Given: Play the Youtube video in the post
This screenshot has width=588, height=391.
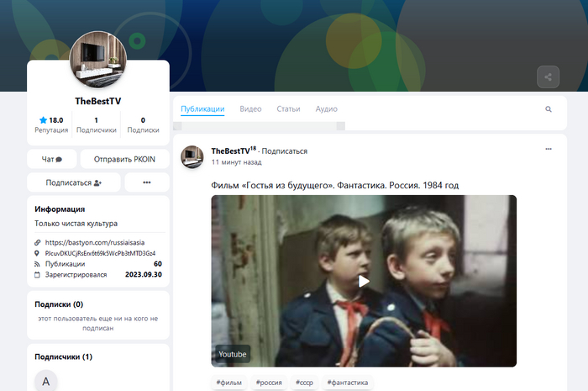Looking at the screenshot, I should coord(364,281).
